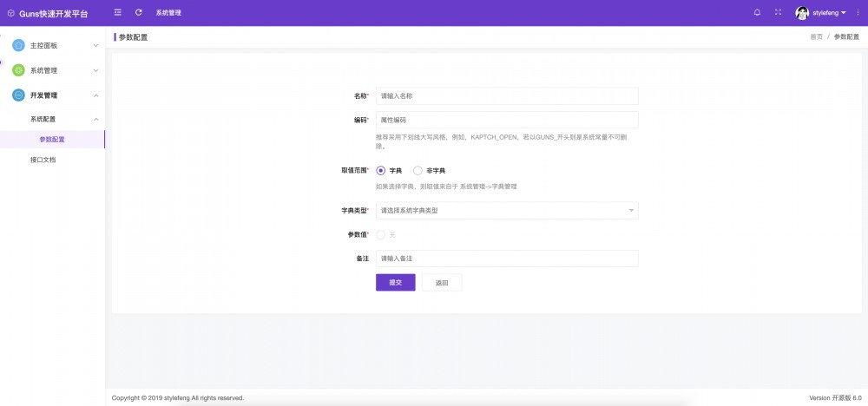Click the Guns快速开发平台 title
868x406 pixels.
54,13
